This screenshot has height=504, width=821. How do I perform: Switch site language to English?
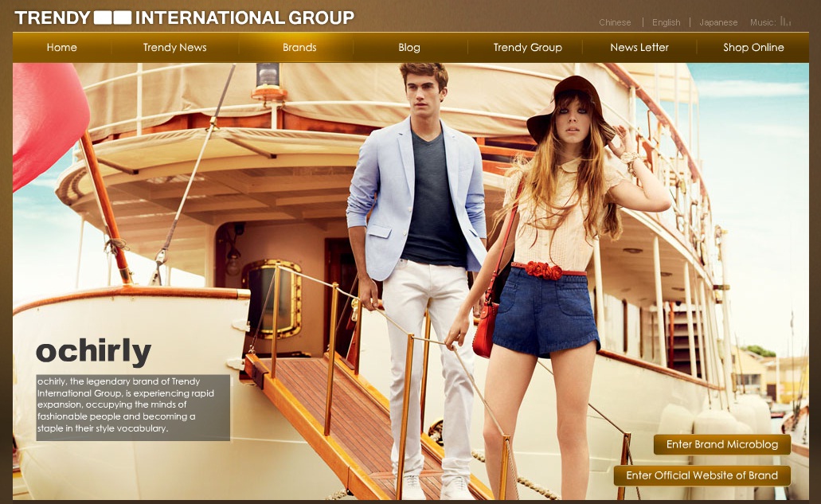pyautogui.click(x=666, y=22)
